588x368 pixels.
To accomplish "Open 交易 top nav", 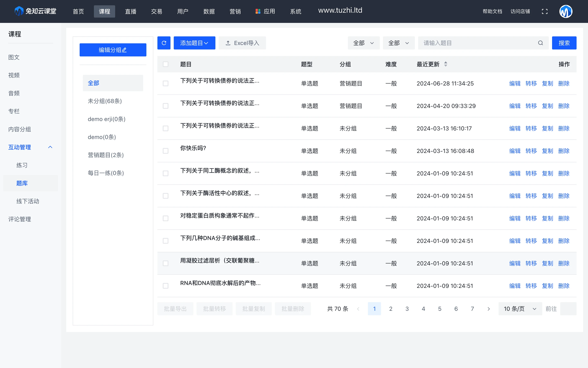I will [156, 11].
